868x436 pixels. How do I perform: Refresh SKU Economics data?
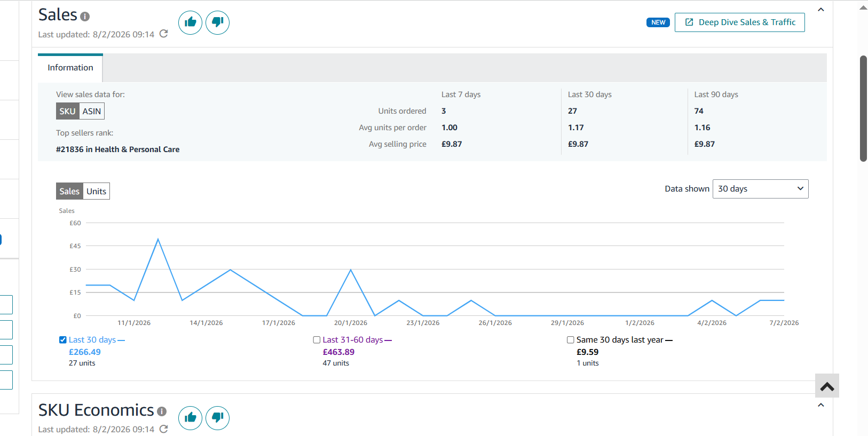tap(164, 429)
